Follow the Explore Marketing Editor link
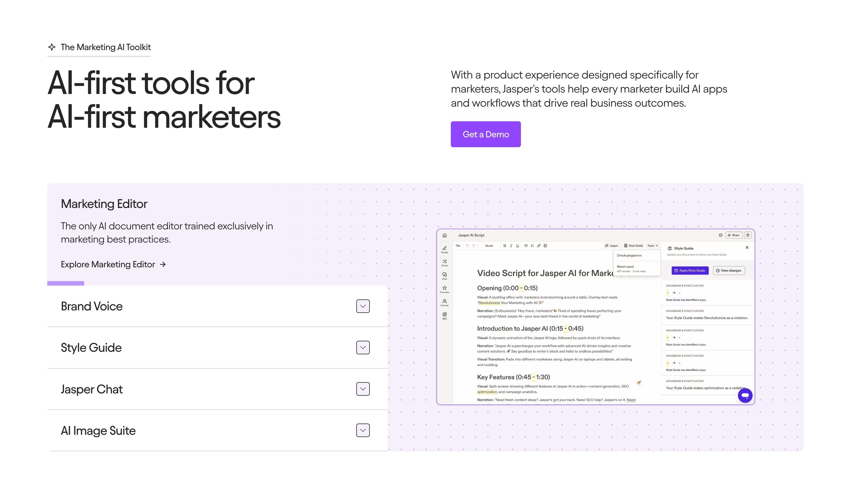This screenshot has width=851, height=504. coord(113,264)
